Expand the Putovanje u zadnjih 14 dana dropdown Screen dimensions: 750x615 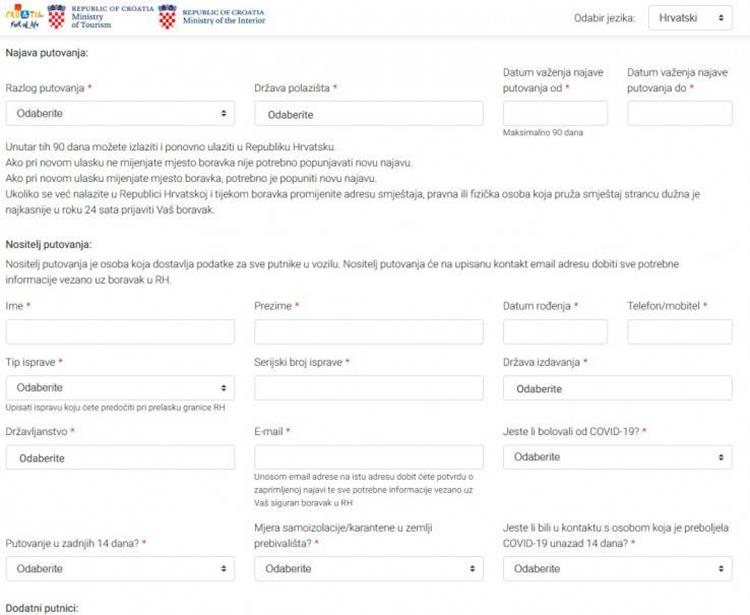(120, 568)
